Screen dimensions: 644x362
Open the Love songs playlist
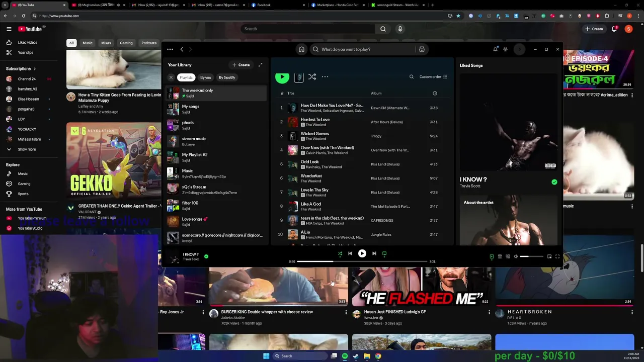(216, 222)
